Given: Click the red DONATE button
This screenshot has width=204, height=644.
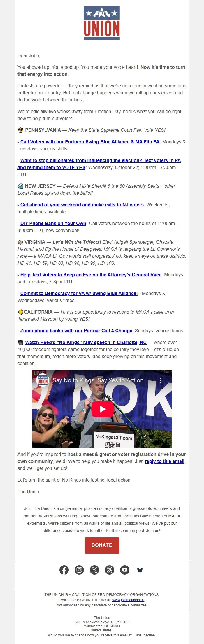Looking at the screenshot, I should pyautogui.click(x=102, y=545).
